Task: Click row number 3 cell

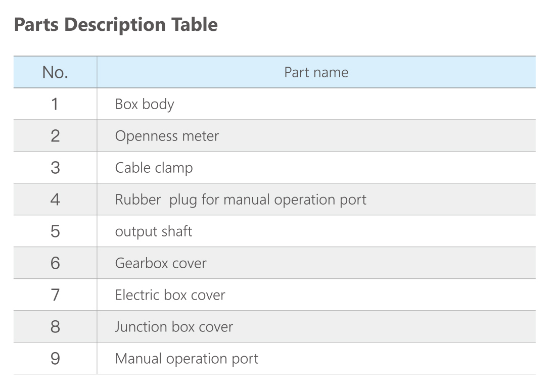Action: point(55,168)
